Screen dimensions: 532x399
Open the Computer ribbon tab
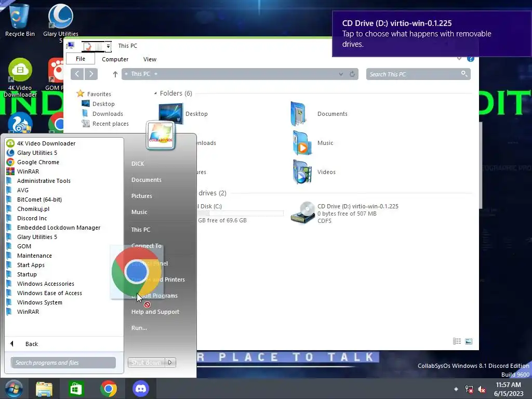click(115, 59)
